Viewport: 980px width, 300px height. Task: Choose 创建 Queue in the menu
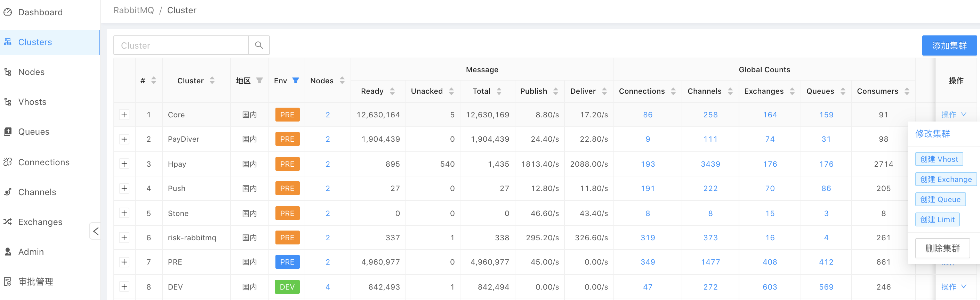940,199
